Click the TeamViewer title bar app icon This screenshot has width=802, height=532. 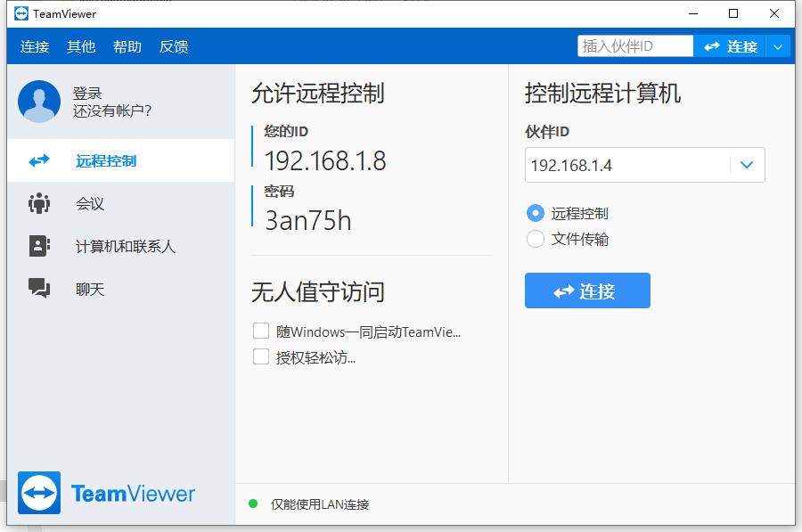tap(21, 14)
